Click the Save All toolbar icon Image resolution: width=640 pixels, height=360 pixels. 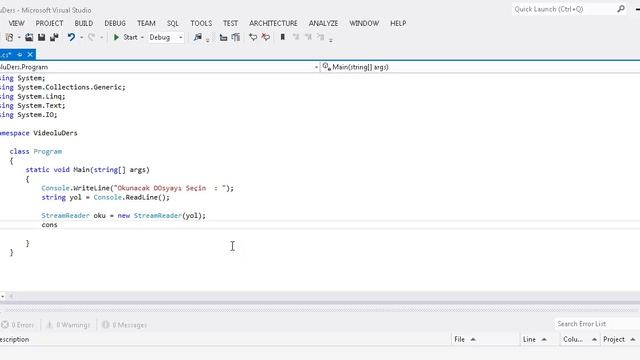tap(54, 37)
